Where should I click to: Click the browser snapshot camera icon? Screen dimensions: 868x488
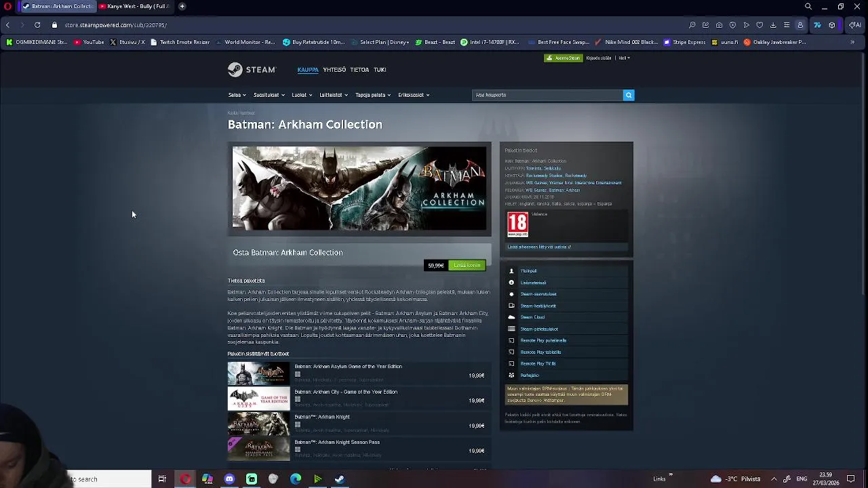[x=719, y=25]
